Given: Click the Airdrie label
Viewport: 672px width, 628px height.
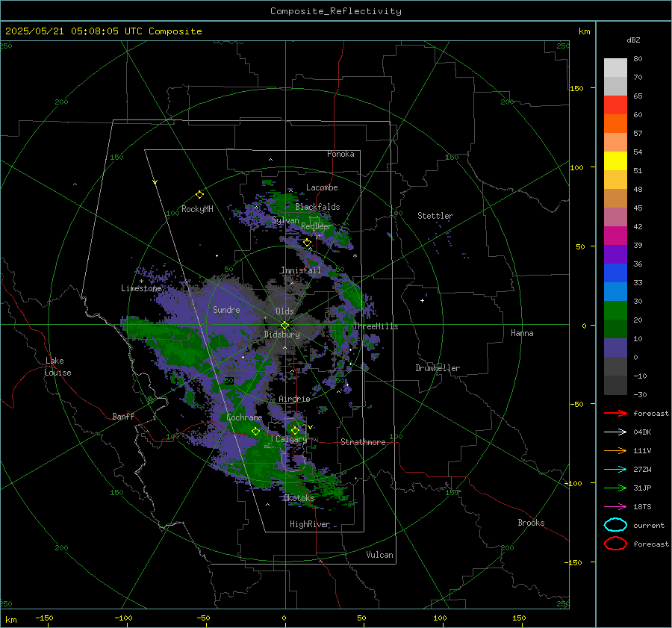Looking at the screenshot, I should [x=294, y=399].
